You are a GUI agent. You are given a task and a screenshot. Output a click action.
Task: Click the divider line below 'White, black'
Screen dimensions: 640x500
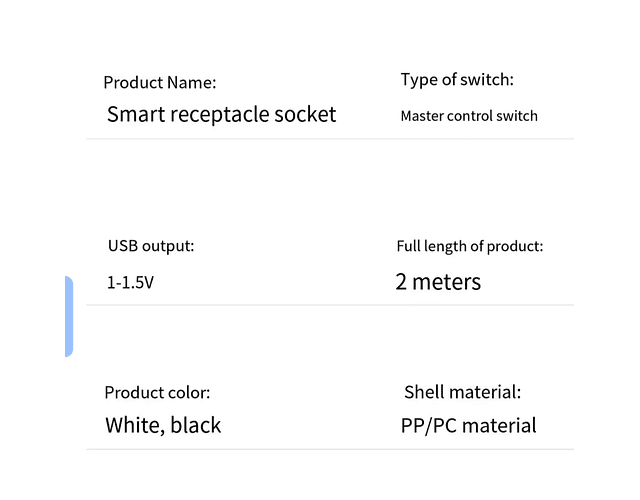coord(330,449)
